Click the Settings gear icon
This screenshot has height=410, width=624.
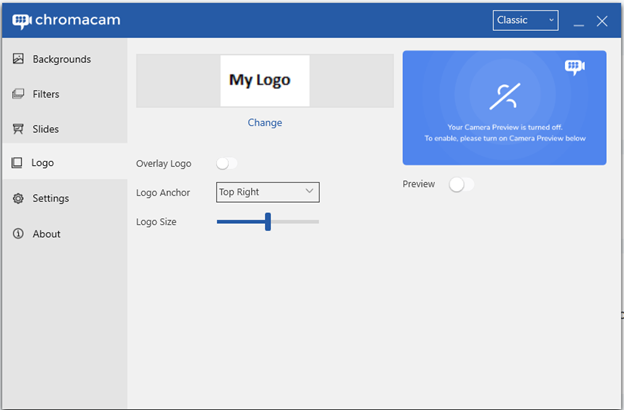(18, 198)
